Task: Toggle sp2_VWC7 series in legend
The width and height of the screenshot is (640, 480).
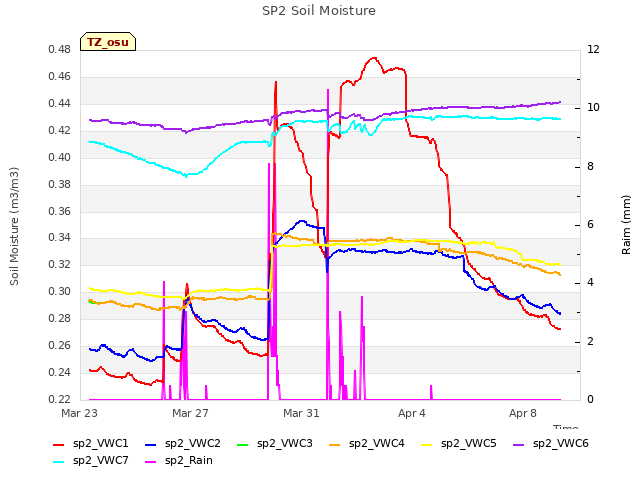Action: [x=91, y=461]
